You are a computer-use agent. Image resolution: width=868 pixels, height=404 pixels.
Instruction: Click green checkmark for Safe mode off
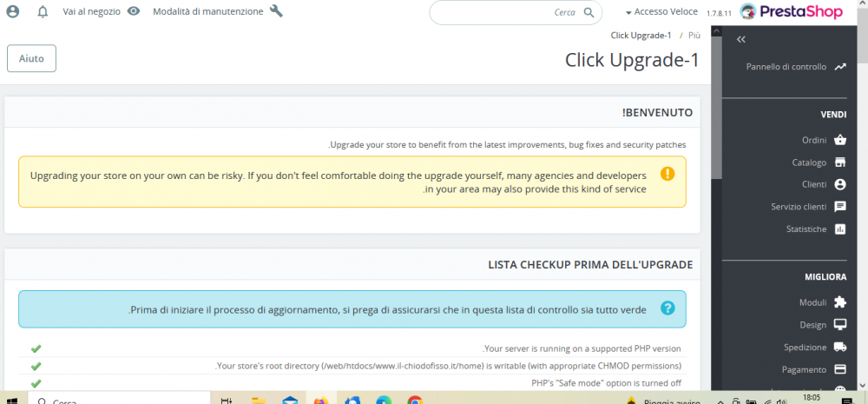coord(36,383)
